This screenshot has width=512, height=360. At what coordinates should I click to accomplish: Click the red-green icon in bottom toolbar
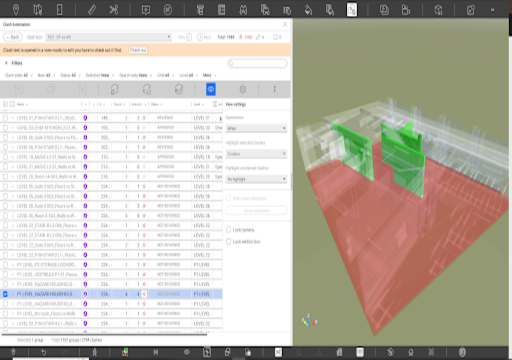125,352
